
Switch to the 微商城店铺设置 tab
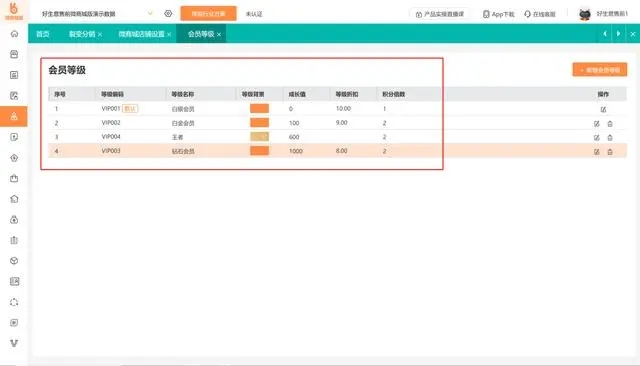pyautogui.click(x=142, y=34)
